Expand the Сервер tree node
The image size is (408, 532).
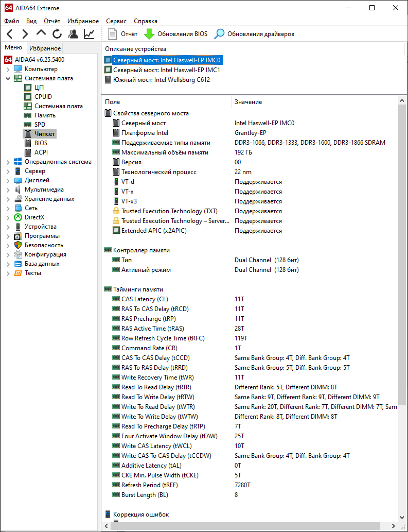click(x=8, y=171)
